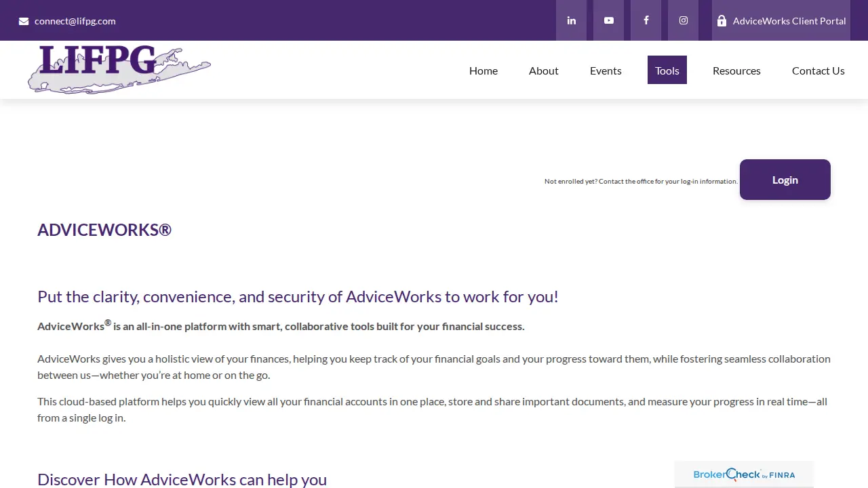868x488 pixels.
Task: Open the LinkedIn social icon
Action: coord(571,20)
